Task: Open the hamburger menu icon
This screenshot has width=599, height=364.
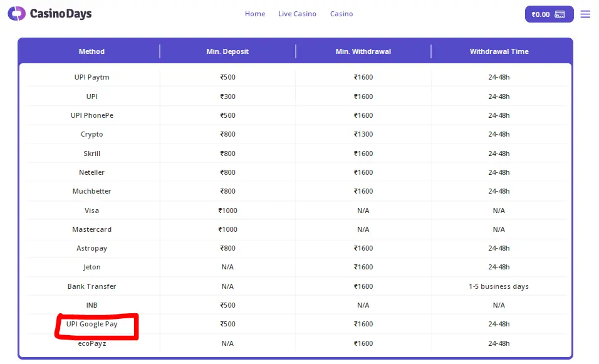Action: (585, 14)
